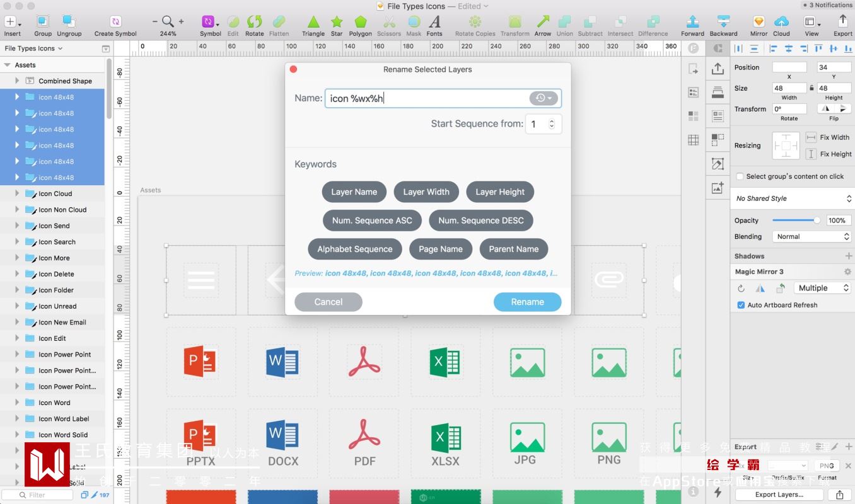Image resolution: width=855 pixels, height=504 pixels.
Task: Click the Rotate toolbar icon
Action: point(254,25)
